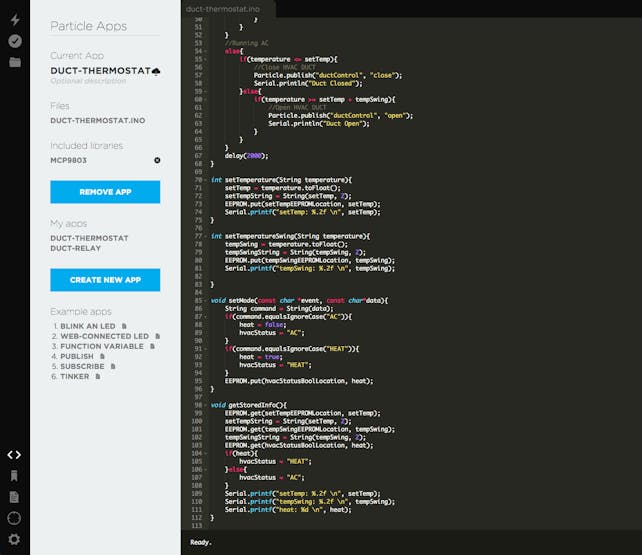Collapse code fold at line 59

(206, 91)
